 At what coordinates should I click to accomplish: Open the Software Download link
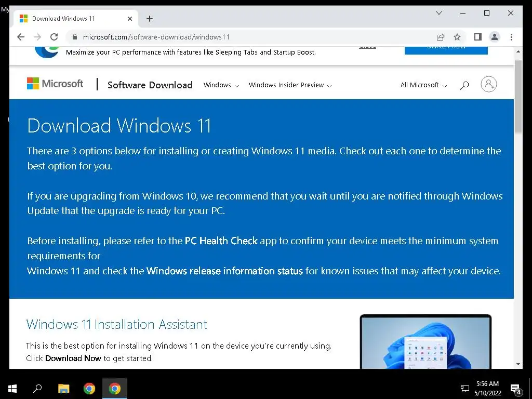150,85
